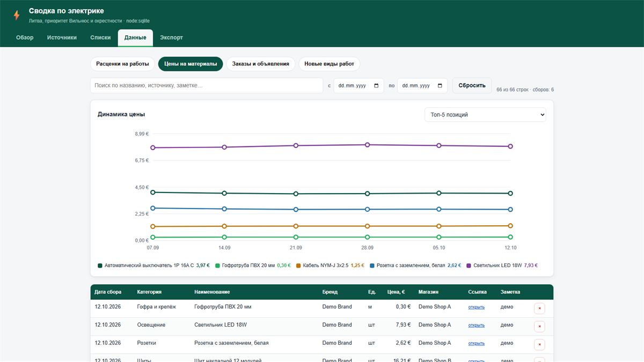The height and width of the screenshot is (362, 644).
Task: Click the blue Розетка с заземлением legend swatch
Action: tap(372, 265)
